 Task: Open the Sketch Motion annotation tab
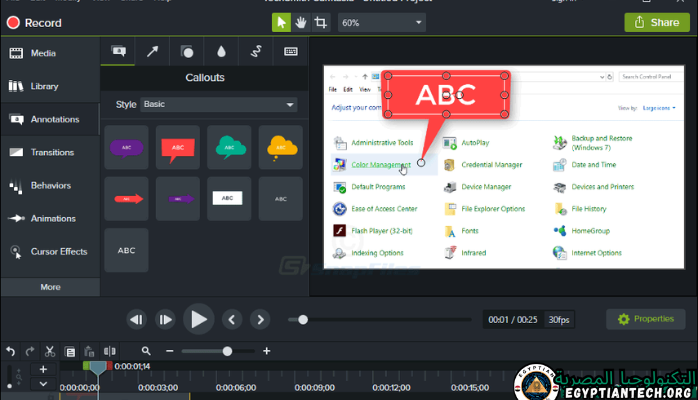click(x=256, y=51)
